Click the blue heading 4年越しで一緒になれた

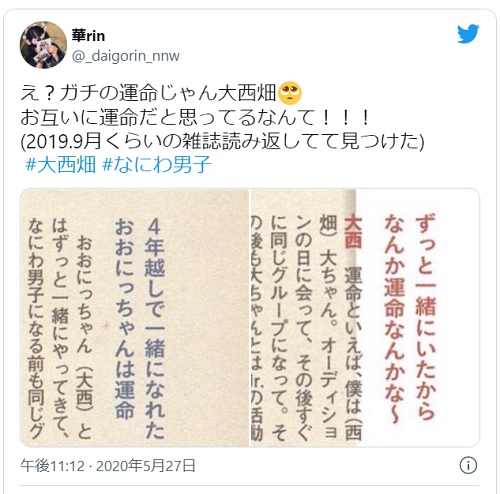pyautogui.click(x=155, y=328)
